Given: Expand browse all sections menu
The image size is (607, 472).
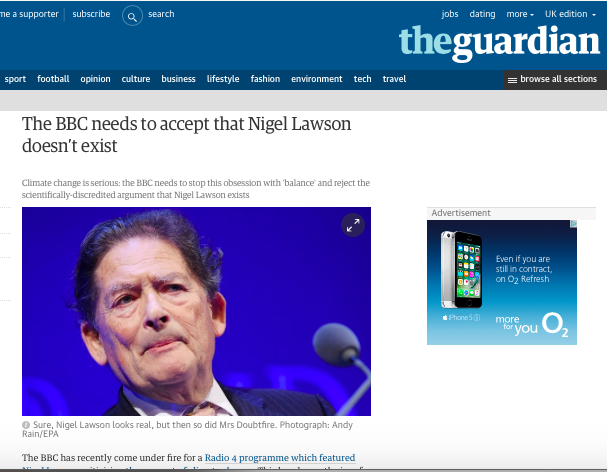Looking at the screenshot, I should click(555, 79).
